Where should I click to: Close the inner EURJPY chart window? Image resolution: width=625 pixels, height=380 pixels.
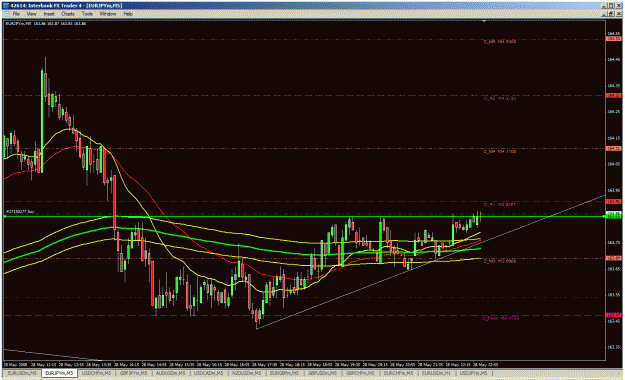[618, 14]
